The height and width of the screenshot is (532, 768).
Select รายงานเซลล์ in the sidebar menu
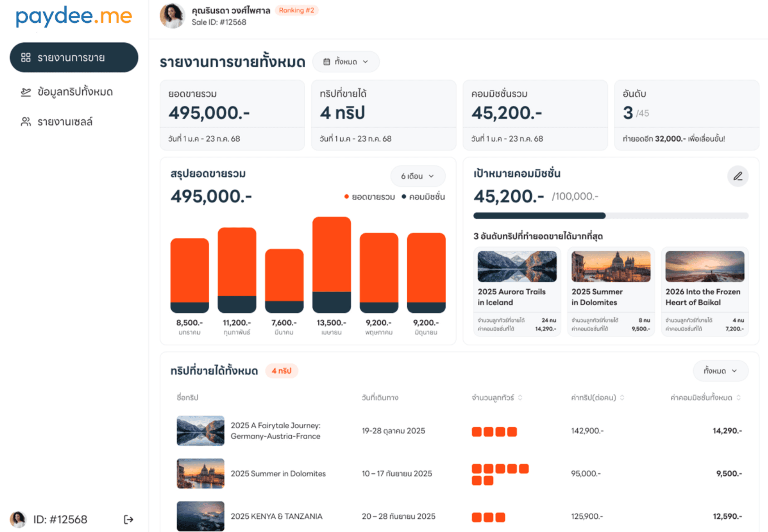pyautogui.click(x=66, y=121)
